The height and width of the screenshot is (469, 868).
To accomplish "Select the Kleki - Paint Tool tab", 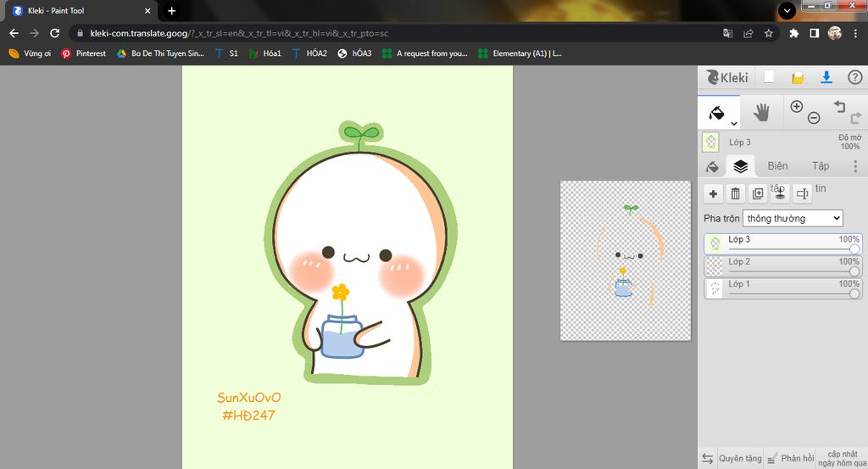I will pos(82,10).
